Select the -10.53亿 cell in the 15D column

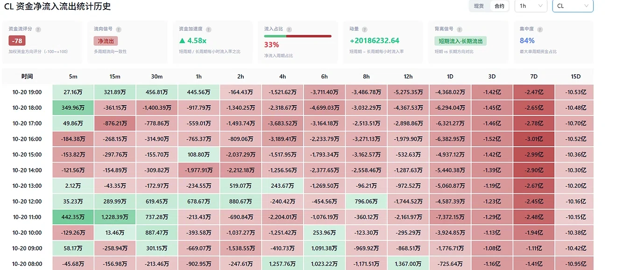(575, 92)
